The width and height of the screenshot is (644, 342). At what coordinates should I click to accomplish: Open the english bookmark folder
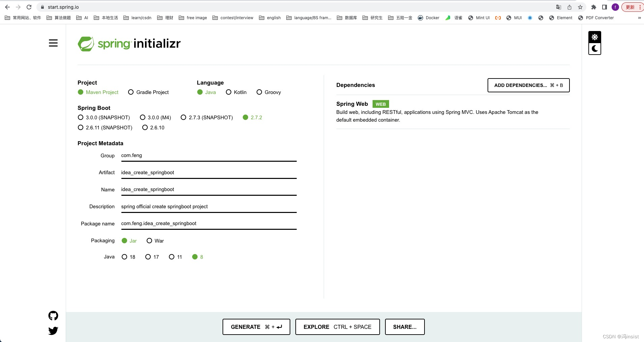pos(270,18)
